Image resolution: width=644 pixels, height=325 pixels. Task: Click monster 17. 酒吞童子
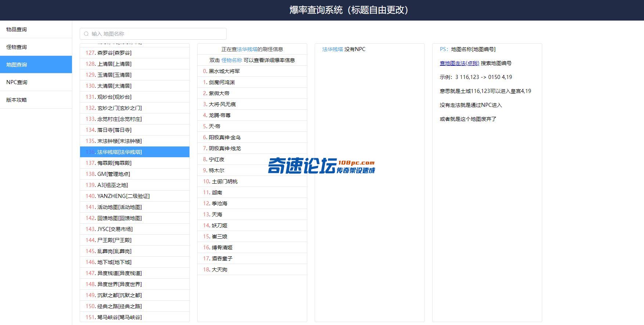point(252,259)
